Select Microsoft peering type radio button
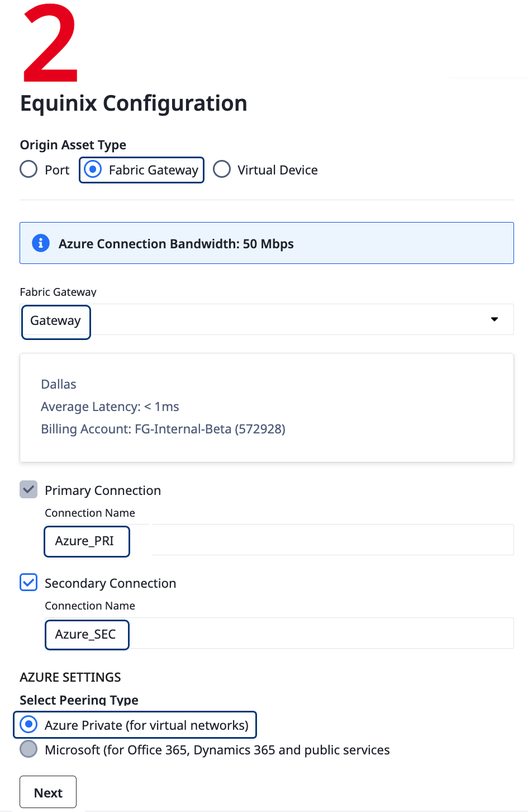528x812 pixels. tap(28, 749)
